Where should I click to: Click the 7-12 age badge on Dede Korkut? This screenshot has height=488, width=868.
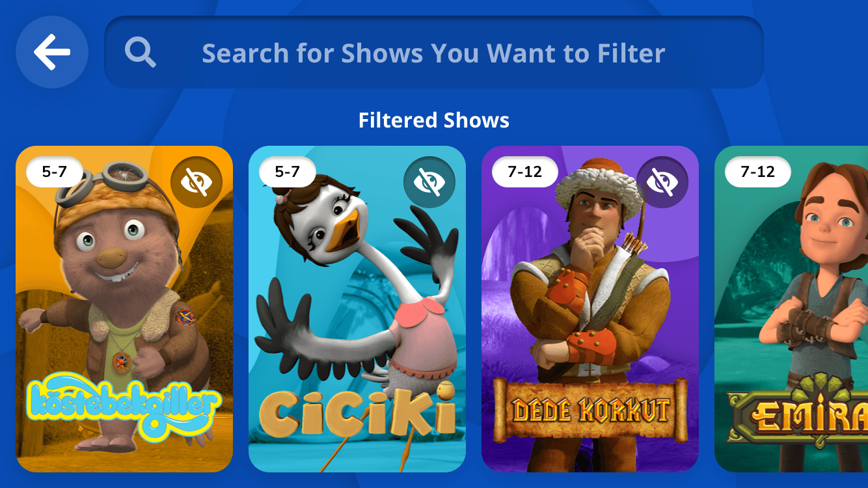point(525,172)
